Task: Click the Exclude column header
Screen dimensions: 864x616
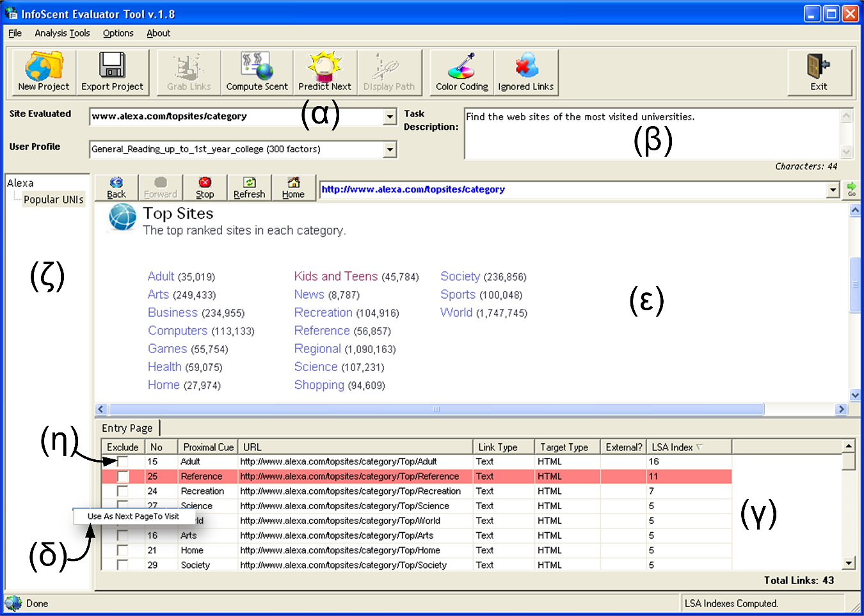Action: coord(122,447)
